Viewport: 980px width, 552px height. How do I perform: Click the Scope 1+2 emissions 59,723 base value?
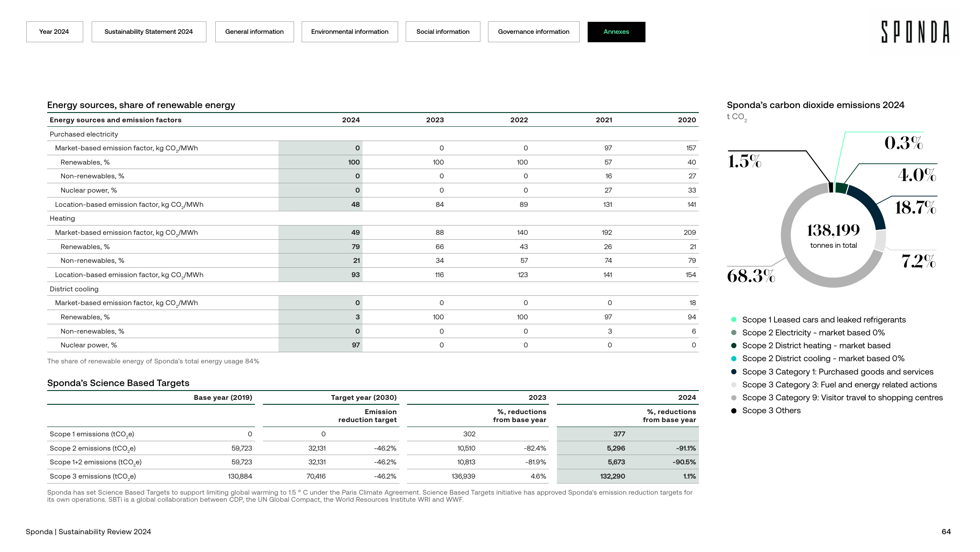click(x=242, y=462)
